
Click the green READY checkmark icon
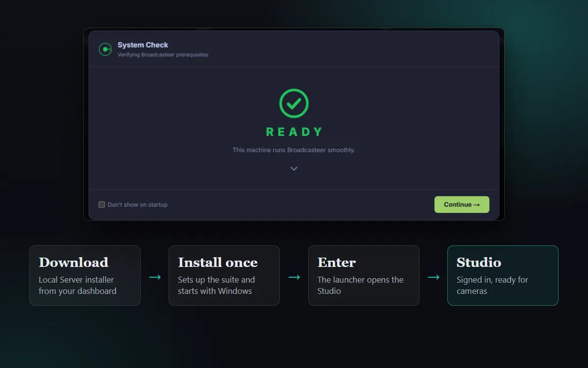294,103
